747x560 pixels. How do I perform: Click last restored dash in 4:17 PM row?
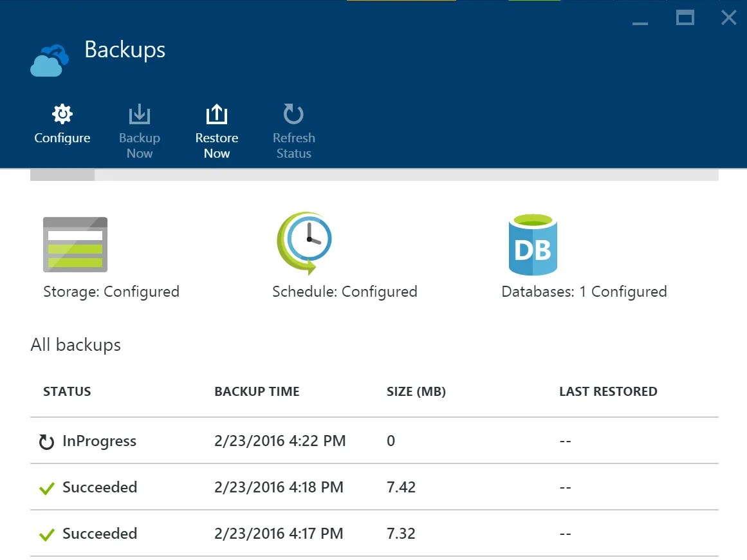566,534
